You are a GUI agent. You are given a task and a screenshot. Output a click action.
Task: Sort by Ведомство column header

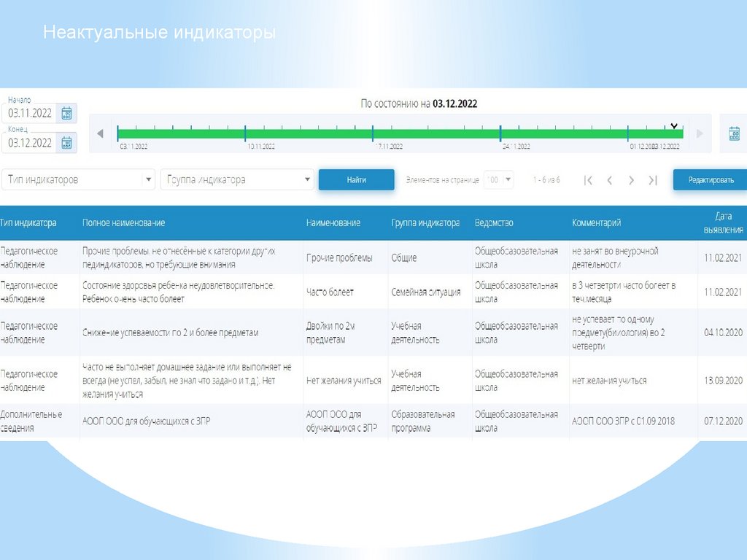pos(494,222)
